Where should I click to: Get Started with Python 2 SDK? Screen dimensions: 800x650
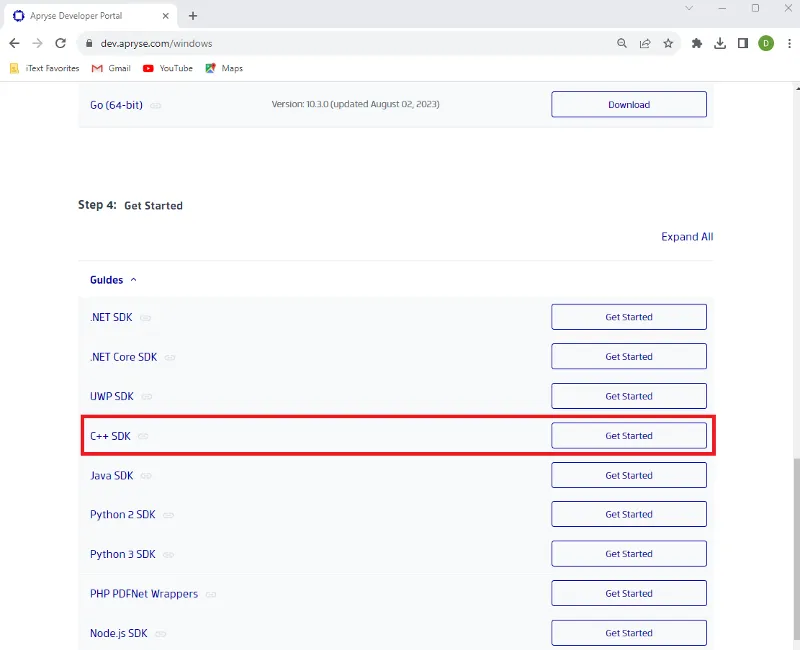pyautogui.click(x=629, y=514)
